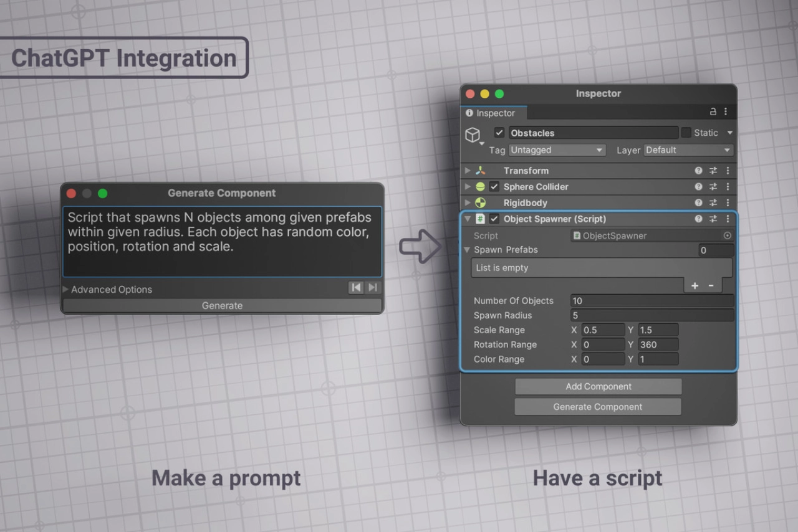Viewport: 798px width, 532px height.
Task: Go to next prompt history entry
Action: [373, 287]
